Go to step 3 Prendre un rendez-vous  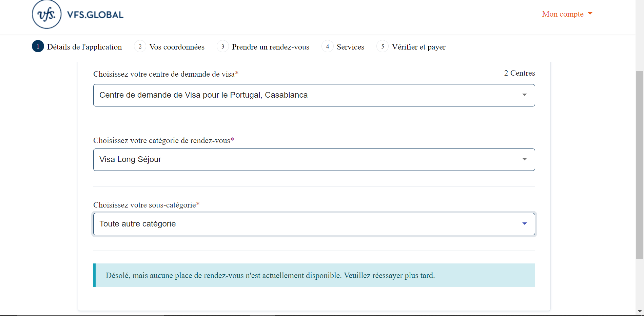263,46
